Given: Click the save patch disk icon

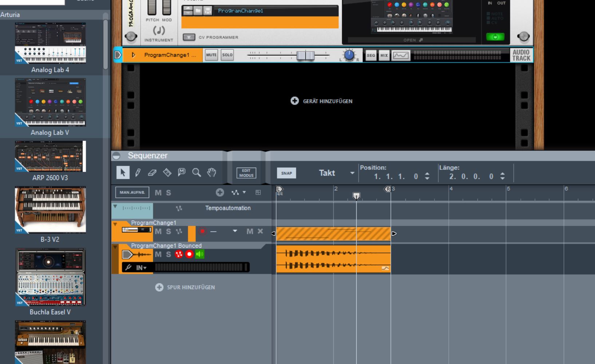Looking at the screenshot, I should pyautogui.click(x=207, y=11).
